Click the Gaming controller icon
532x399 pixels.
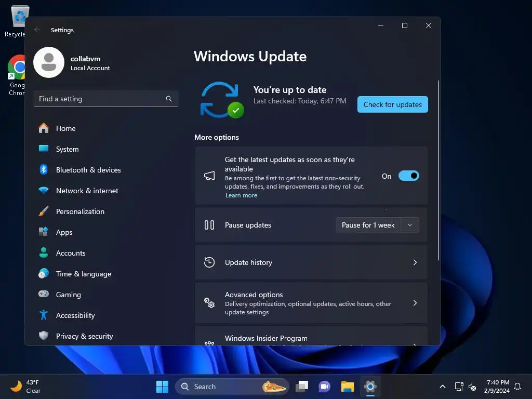coord(44,294)
